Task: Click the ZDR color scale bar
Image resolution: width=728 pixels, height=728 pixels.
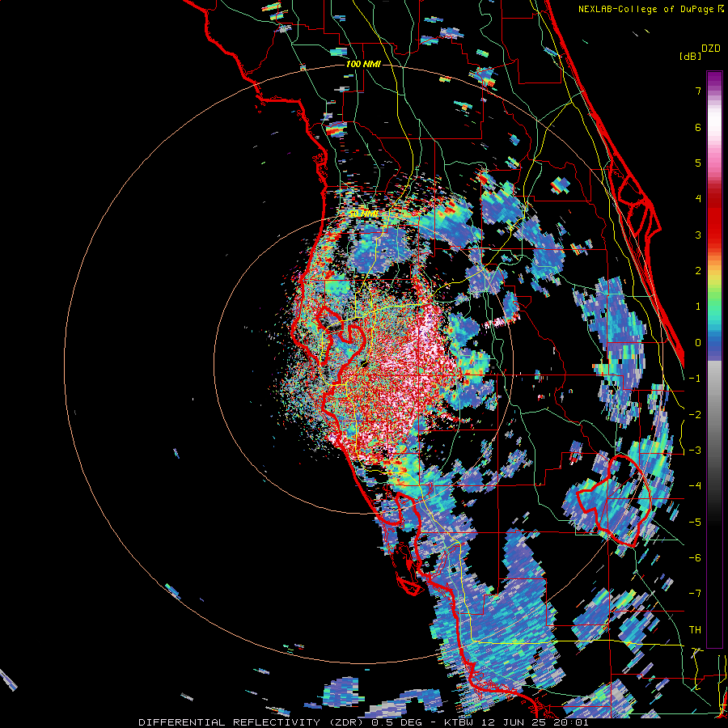Action: click(x=714, y=359)
